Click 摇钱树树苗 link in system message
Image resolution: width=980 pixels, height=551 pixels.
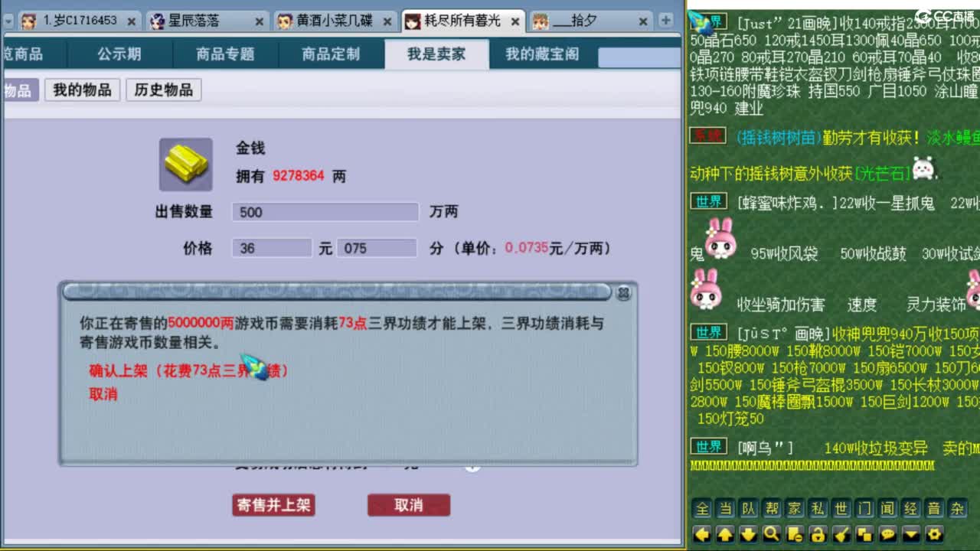tap(778, 138)
